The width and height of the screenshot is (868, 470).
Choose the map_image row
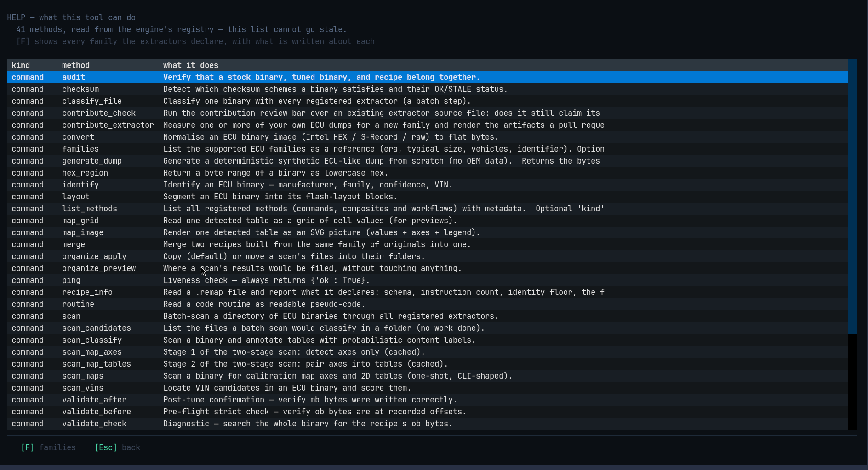click(428, 232)
